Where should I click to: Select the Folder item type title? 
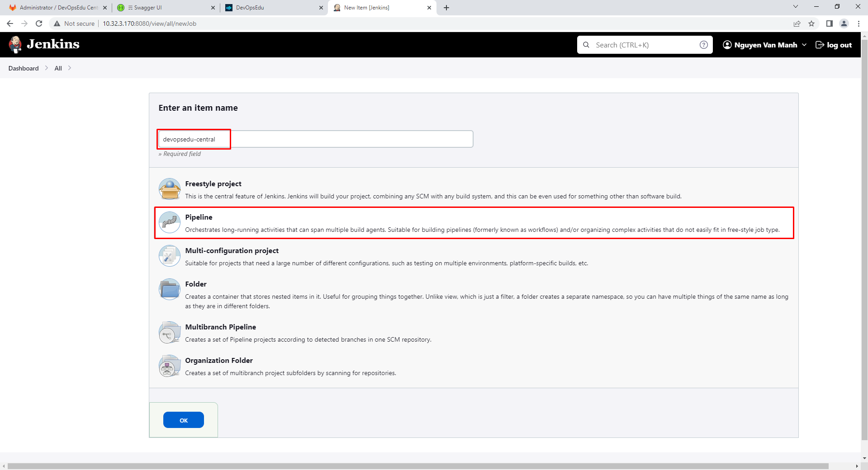[x=196, y=284]
